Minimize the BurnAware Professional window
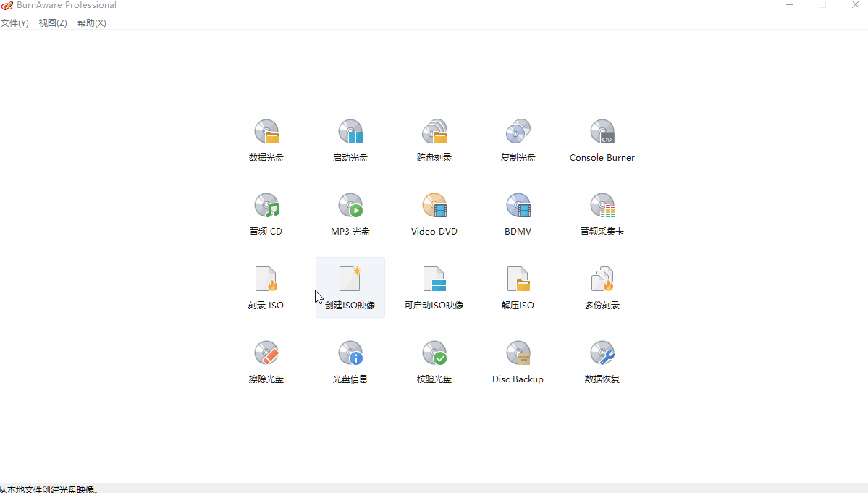Image resolution: width=868 pixels, height=493 pixels. pyautogui.click(x=790, y=5)
